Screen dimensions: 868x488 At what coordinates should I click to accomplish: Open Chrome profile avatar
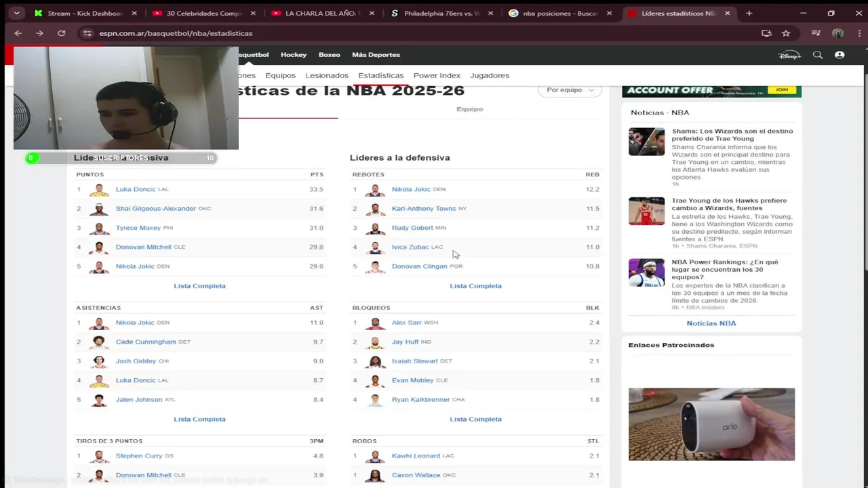tap(837, 33)
